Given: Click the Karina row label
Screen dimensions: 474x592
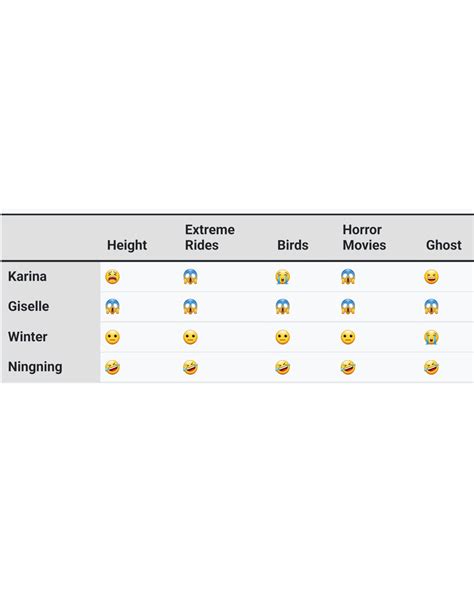Looking at the screenshot, I should (27, 276).
